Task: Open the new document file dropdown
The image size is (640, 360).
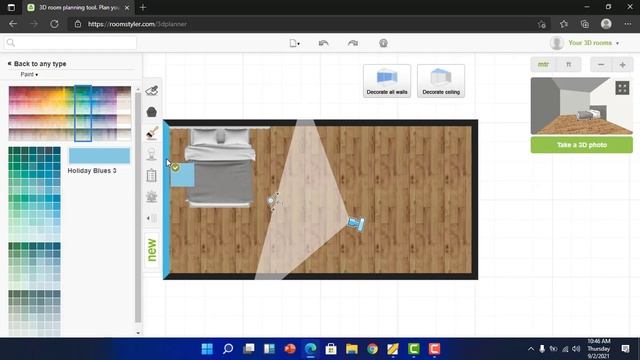Action: 294,43
